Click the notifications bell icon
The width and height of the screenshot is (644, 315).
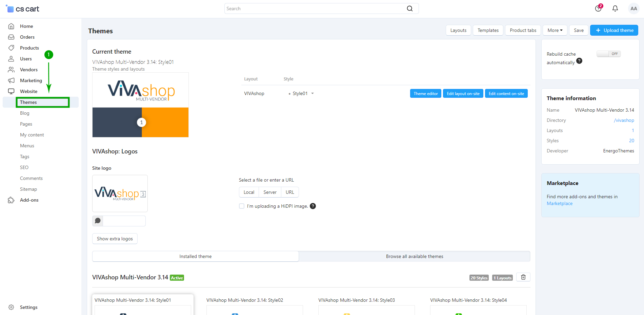(x=615, y=8)
